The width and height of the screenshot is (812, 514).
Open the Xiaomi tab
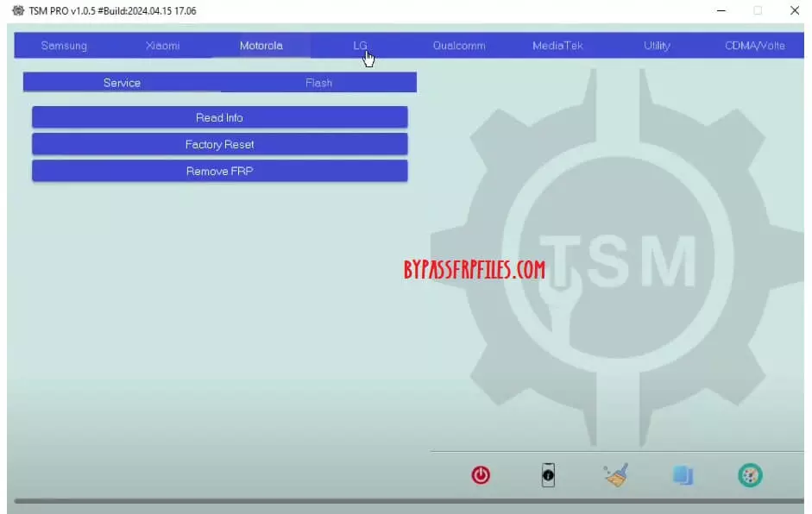pyautogui.click(x=162, y=46)
